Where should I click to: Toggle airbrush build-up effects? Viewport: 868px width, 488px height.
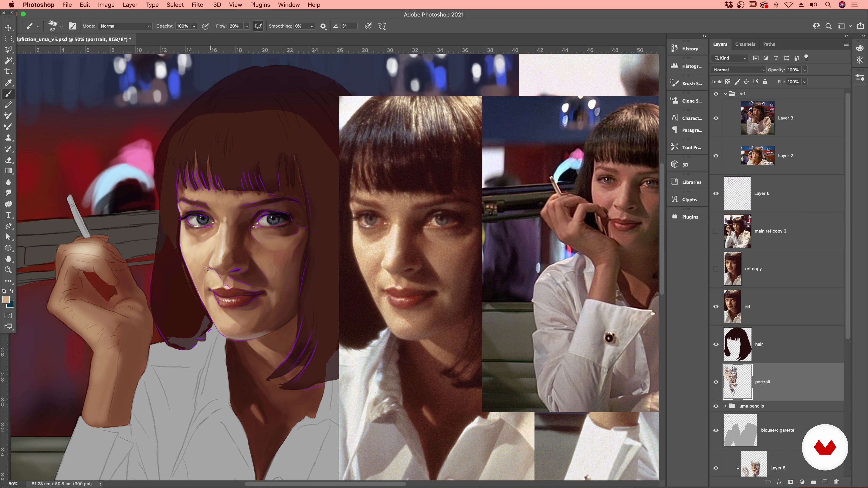pyautogui.click(x=258, y=26)
